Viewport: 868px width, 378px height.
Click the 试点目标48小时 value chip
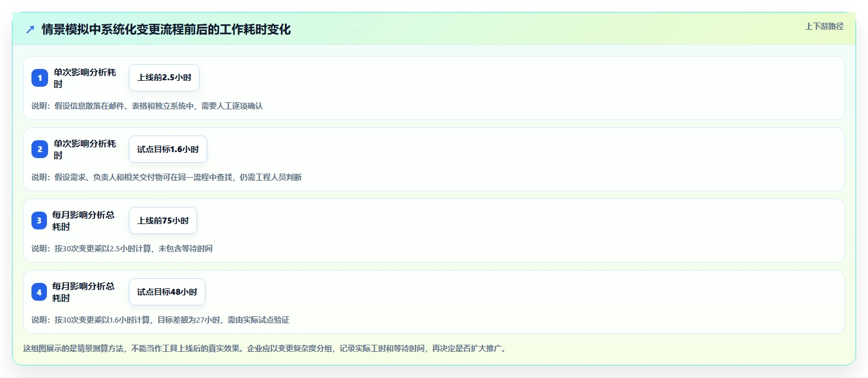click(167, 292)
